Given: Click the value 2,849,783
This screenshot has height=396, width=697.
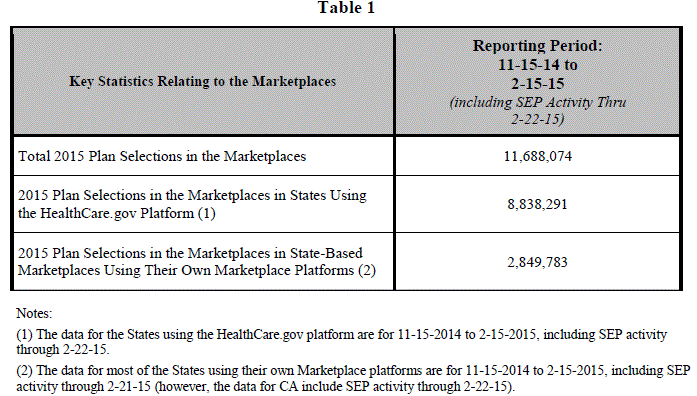Looking at the screenshot, I should pos(537,262).
